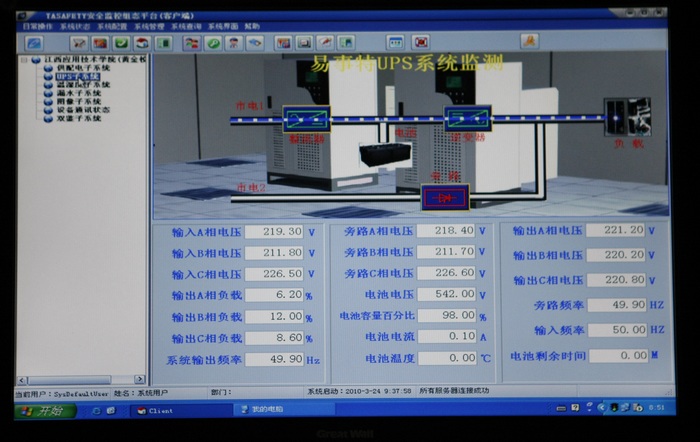Select 漏水子系统 in the tree
This screenshot has width=700, height=442.
79,93
